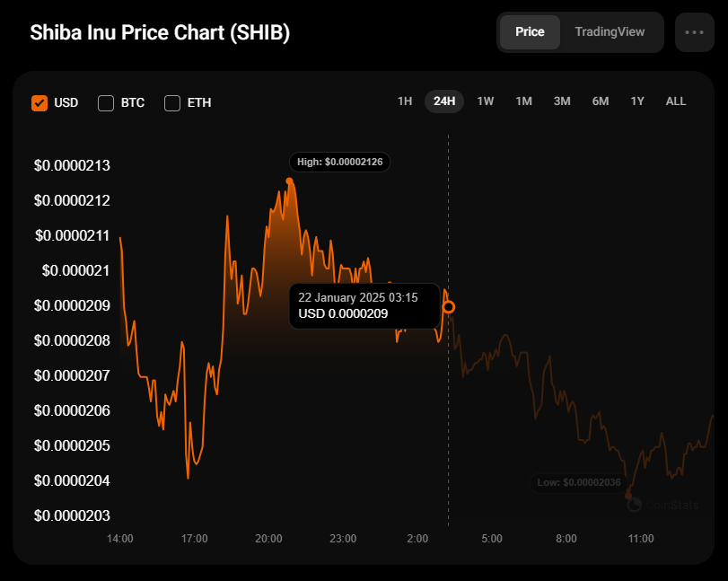Click the orange hover point on chart
The image size is (728, 581).
tap(449, 307)
